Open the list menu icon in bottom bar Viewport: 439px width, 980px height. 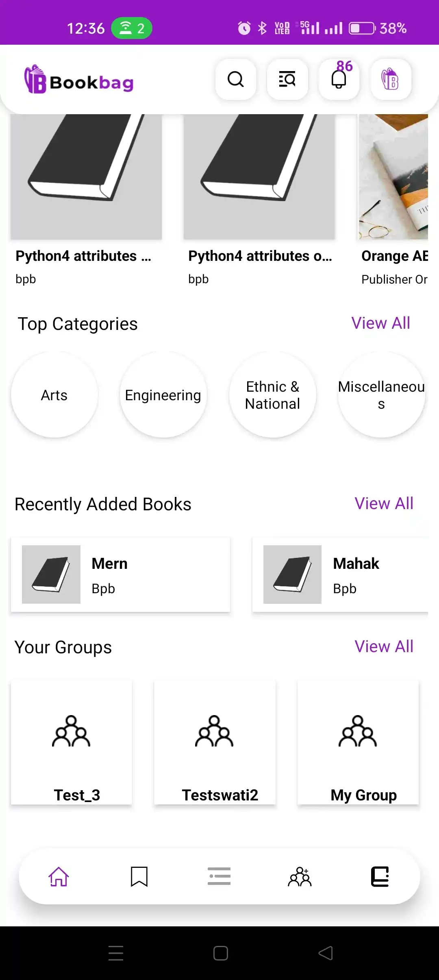219,876
